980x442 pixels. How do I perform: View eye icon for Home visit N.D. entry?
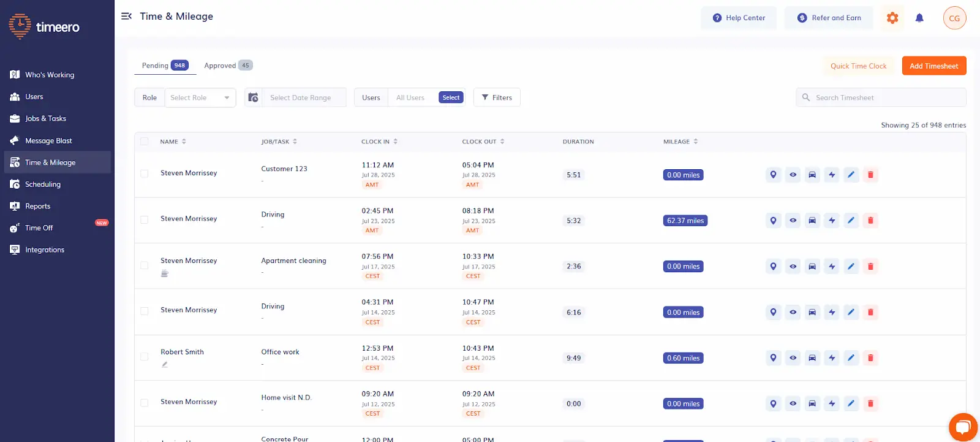[793, 403]
